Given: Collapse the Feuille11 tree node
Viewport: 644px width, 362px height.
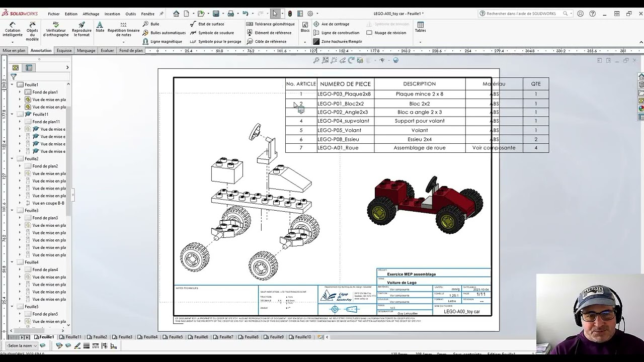Looking at the screenshot, I should pyautogui.click(x=12, y=114).
